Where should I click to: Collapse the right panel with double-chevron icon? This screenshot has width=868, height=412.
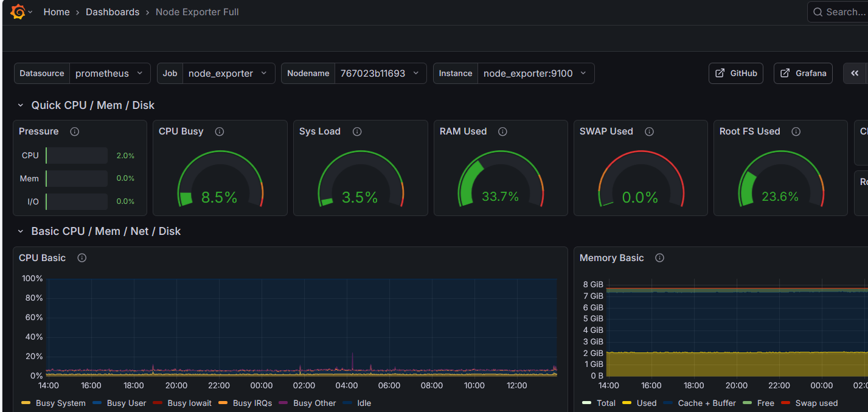click(855, 73)
